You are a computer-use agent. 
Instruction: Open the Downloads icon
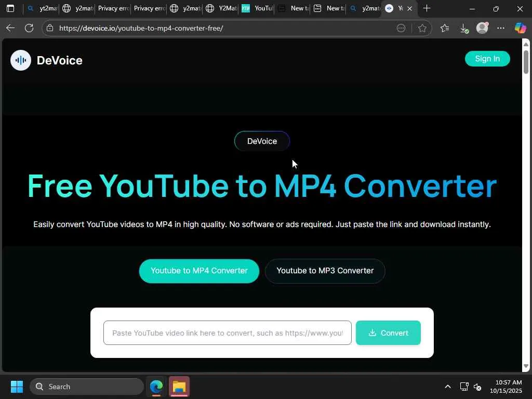click(x=464, y=29)
